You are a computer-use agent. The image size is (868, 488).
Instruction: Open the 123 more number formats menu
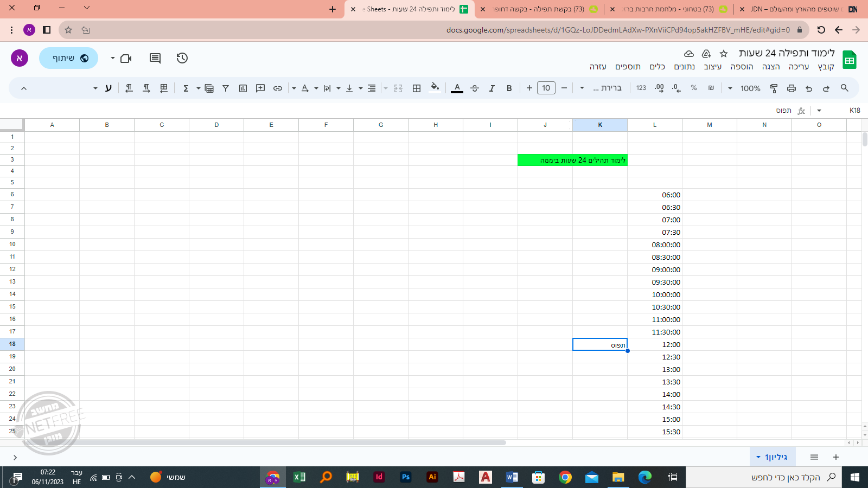click(641, 88)
